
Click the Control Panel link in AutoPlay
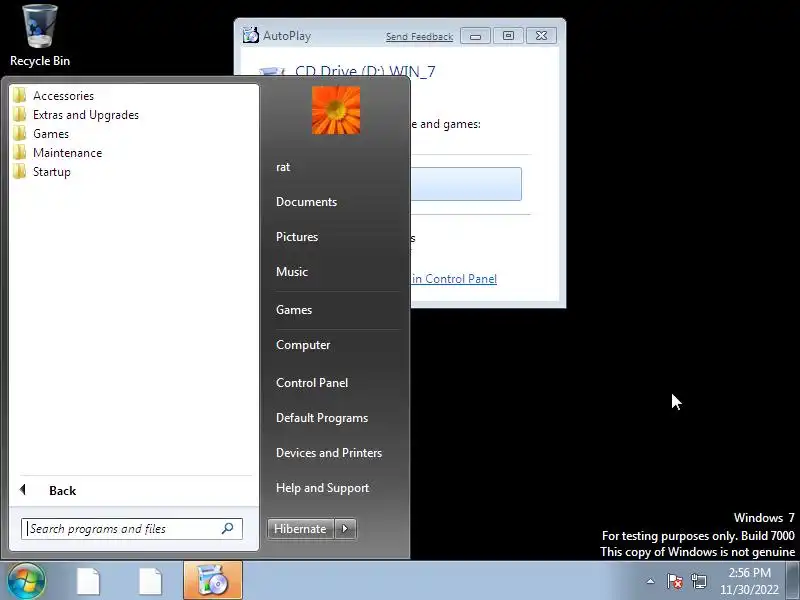coord(454,279)
